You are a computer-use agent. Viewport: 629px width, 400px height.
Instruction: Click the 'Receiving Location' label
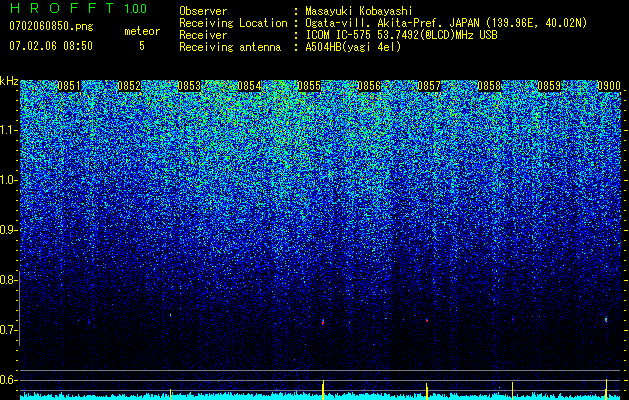pos(233,23)
